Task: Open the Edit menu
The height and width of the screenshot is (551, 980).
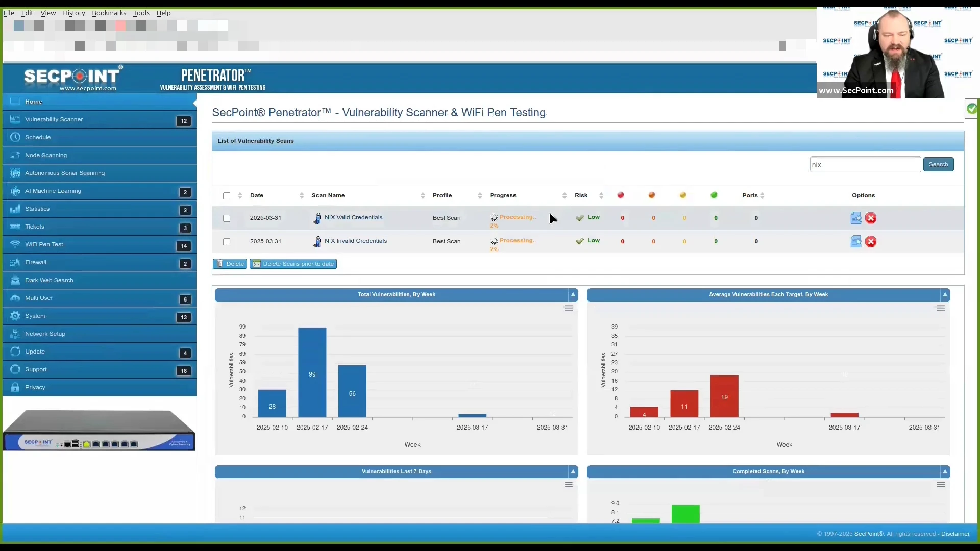Action: 27,13
